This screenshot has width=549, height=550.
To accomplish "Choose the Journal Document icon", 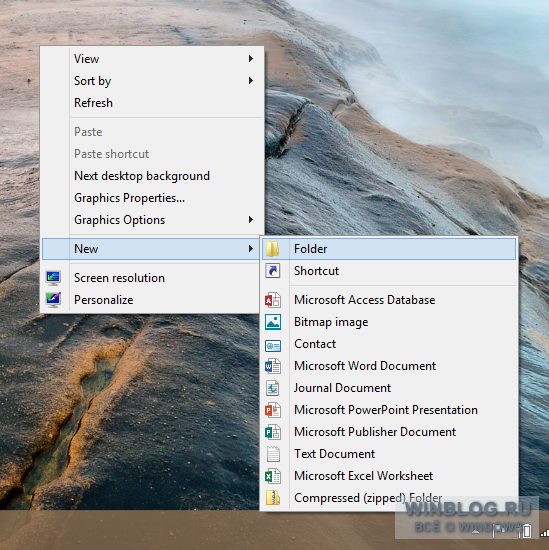I will 273,388.
